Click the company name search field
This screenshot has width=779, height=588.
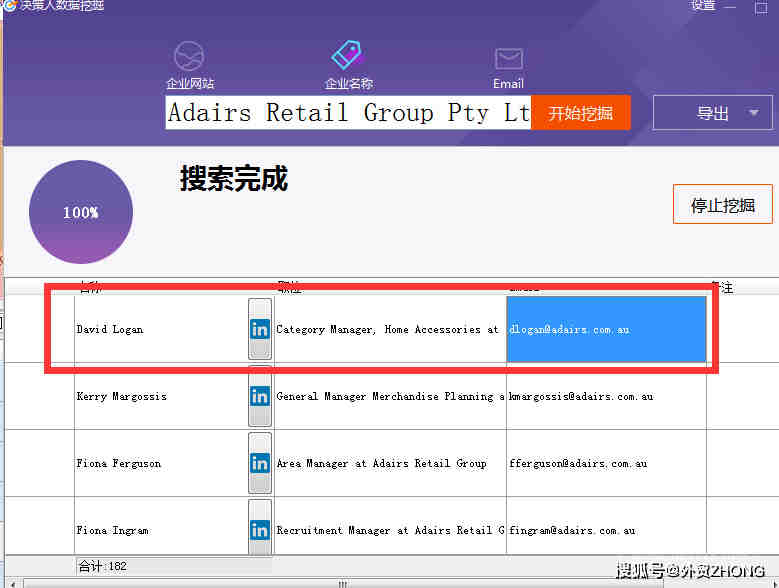tap(348, 113)
